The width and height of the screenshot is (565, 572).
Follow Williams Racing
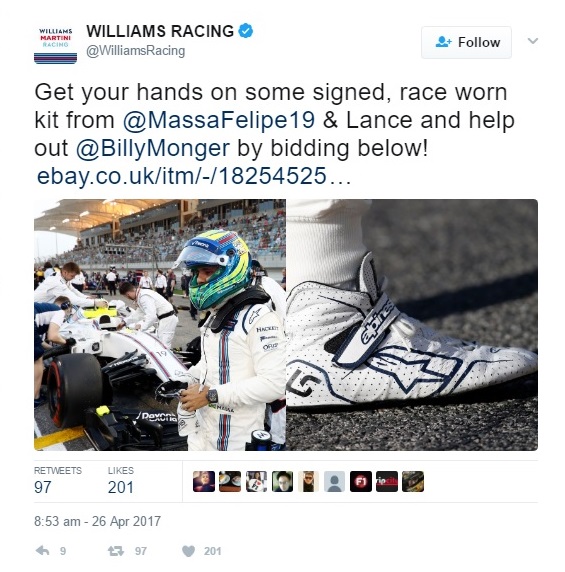coord(466,42)
